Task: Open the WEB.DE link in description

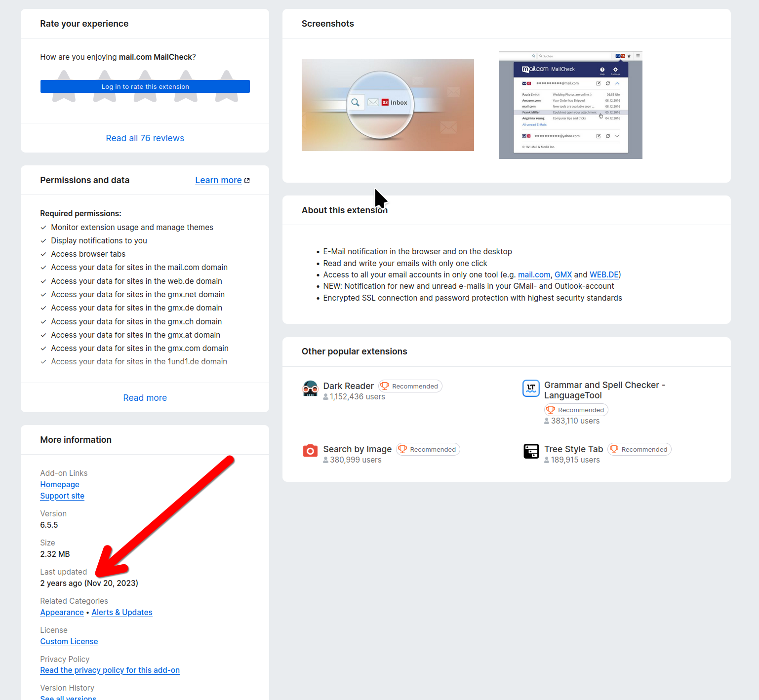Action: [x=604, y=275]
